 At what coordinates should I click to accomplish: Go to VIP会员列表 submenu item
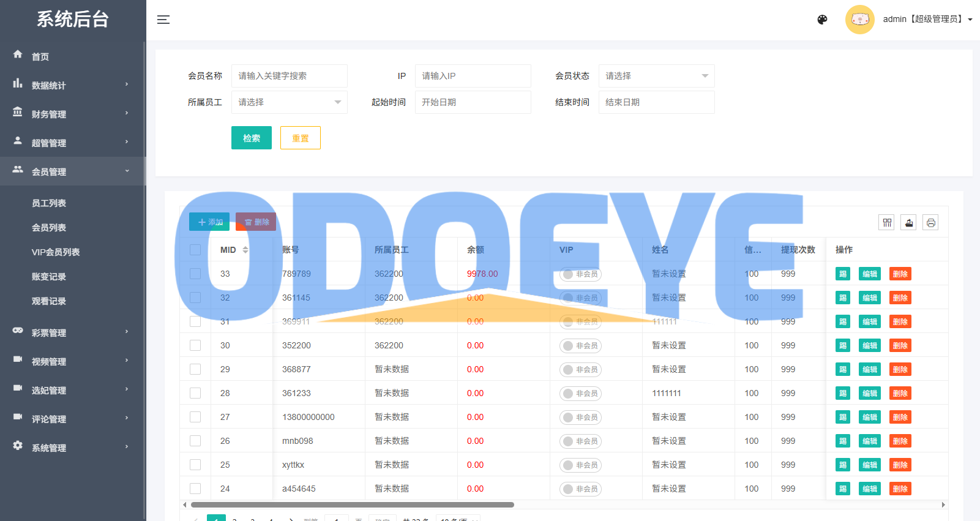[x=56, y=252]
